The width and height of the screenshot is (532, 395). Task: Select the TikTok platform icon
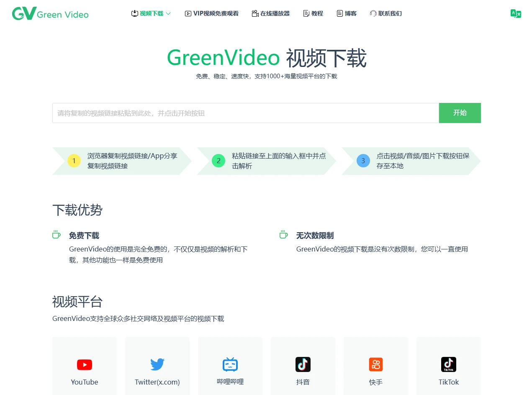[x=449, y=364]
